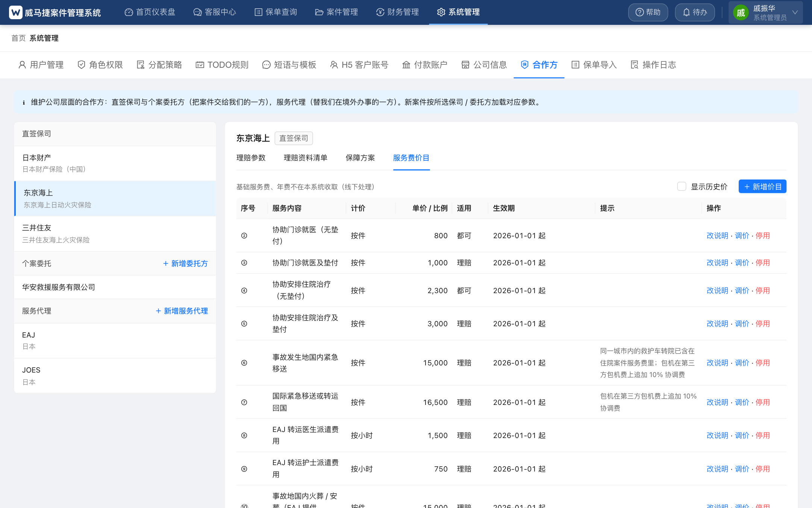The image size is (812, 508).
Task: Select the EAJ service agent
Action: (115, 341)
